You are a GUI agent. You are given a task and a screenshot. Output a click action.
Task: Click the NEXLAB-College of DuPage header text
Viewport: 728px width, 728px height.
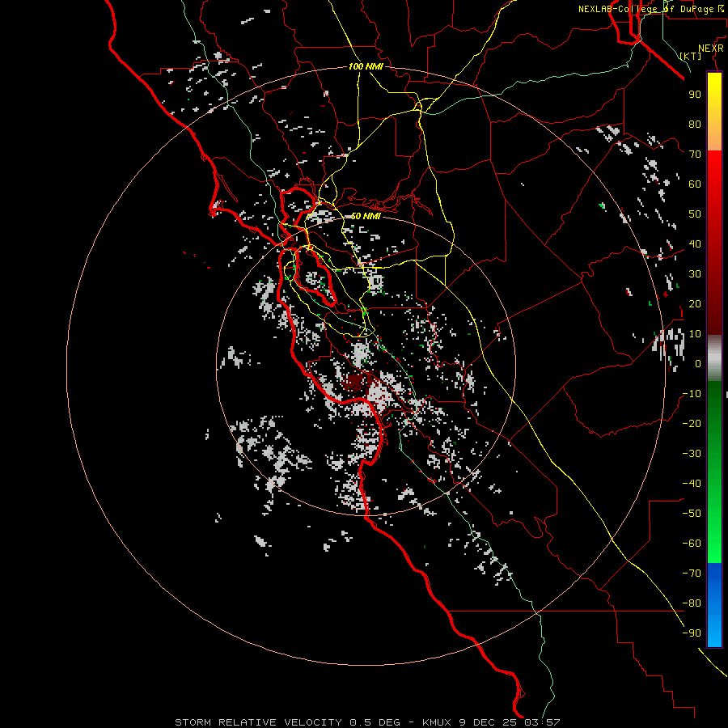tap(650, 9)
